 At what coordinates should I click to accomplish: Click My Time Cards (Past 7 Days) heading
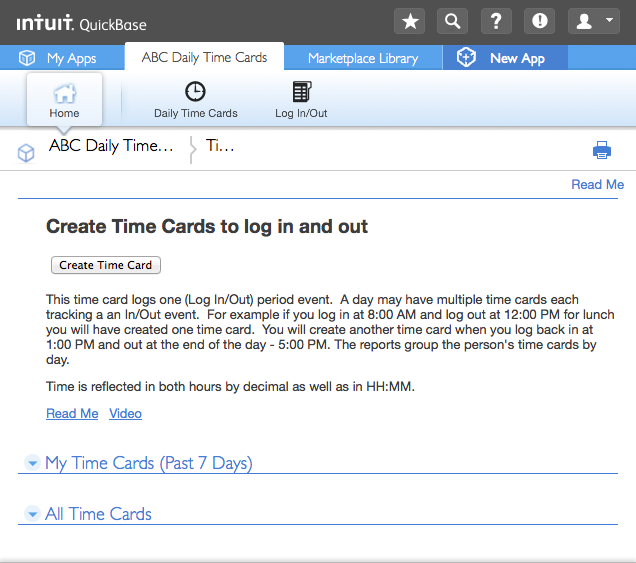point(149,463)
